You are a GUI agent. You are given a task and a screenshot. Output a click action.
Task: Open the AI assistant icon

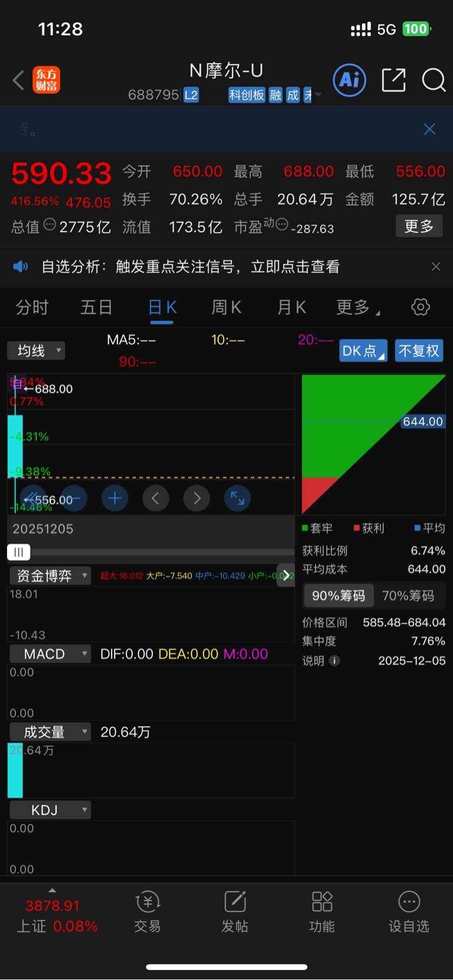pos(350,80)
